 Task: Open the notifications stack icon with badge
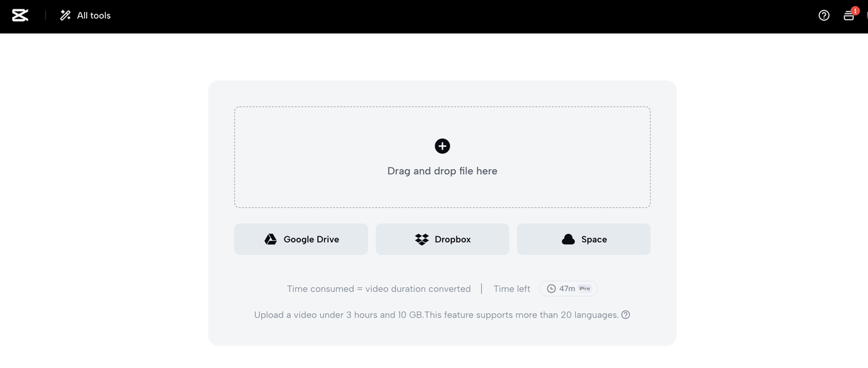coord(849,15)
